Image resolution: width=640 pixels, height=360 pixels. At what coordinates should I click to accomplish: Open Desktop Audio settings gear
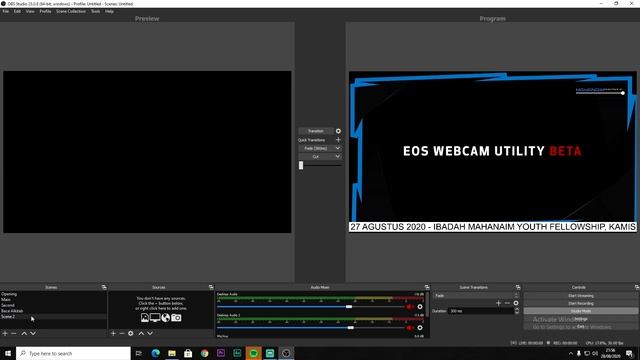pyautogui.click(x=420, y=307)
